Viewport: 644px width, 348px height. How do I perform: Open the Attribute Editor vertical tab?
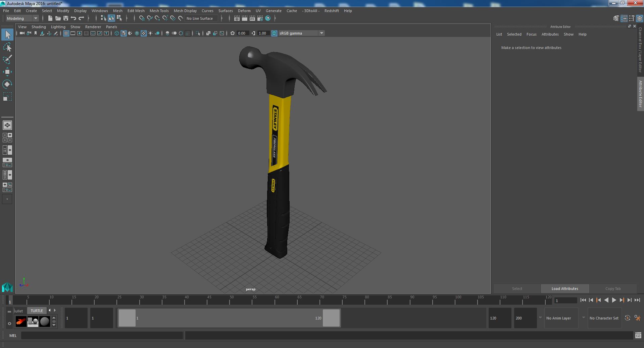coord(640,94)
